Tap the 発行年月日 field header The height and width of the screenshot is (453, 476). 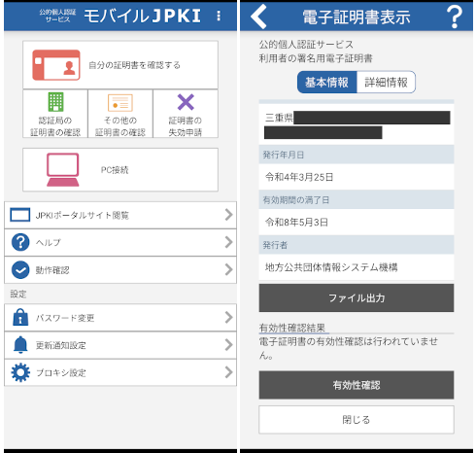pyautogui.click(x=357, y=155)
